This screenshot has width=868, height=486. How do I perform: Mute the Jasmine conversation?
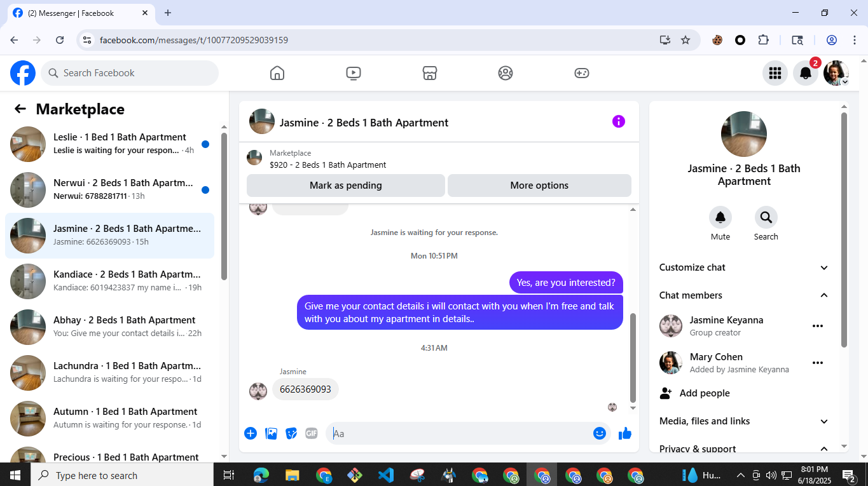click(x=720, y=217)
